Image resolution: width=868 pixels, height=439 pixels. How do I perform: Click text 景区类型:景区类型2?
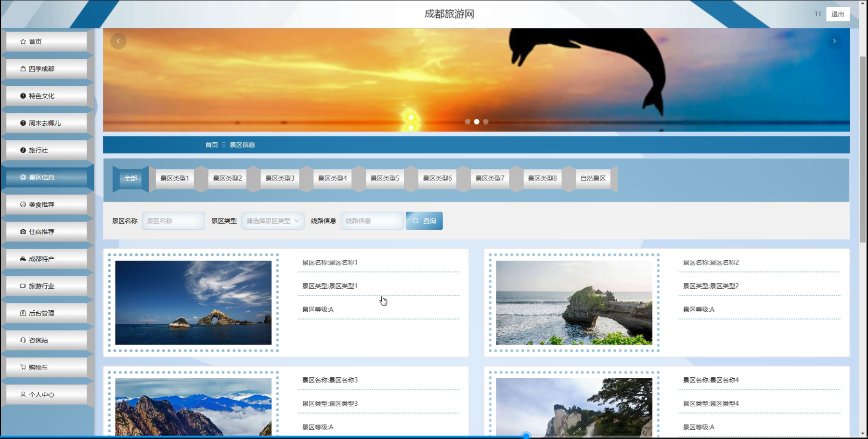pyautogui.click(x=711, y=286)
